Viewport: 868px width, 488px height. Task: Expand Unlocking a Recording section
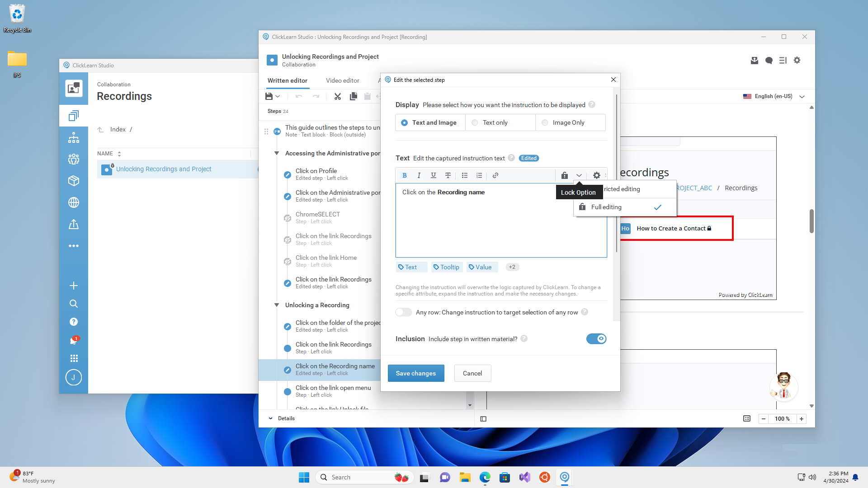click(276, 305)
